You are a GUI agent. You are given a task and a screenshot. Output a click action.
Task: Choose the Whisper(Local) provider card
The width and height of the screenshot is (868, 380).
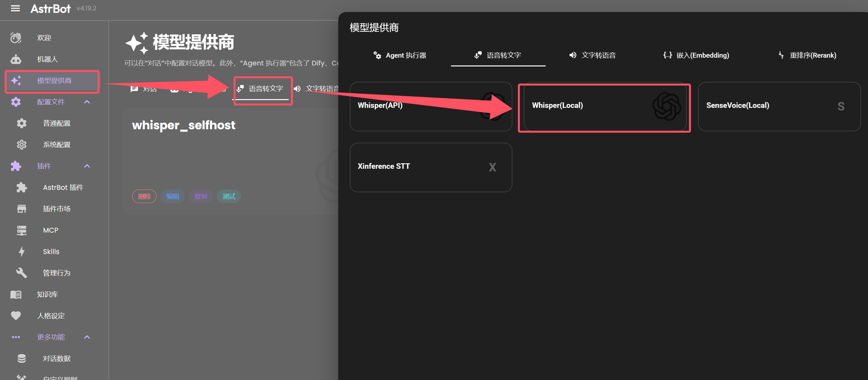coord(605,107)
